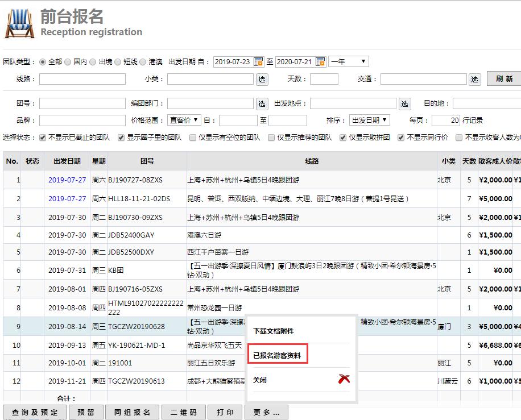Open the end date calendar picker
This screenshot has width=521, height=420.
(320, 61)
